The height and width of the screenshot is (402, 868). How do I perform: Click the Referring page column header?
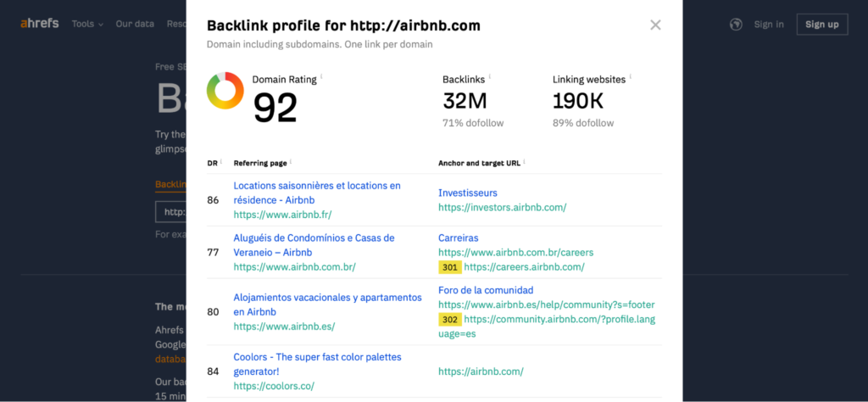tap(260, 164)
